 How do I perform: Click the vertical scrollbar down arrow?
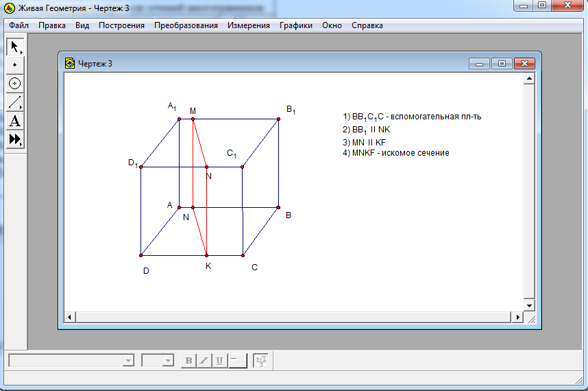[x=528, y=305]
